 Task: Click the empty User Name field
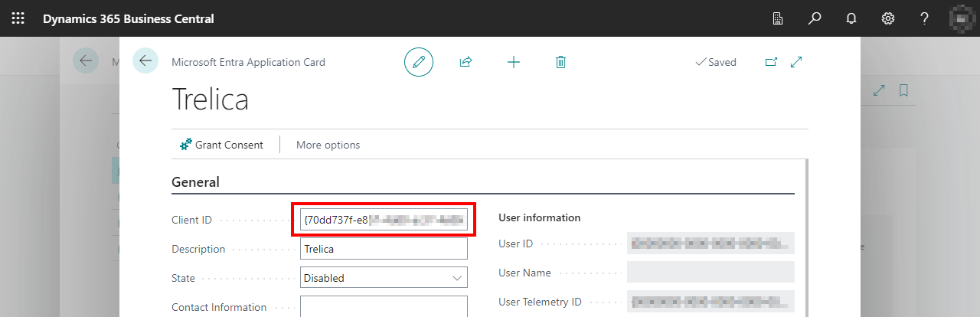(710, 273)
